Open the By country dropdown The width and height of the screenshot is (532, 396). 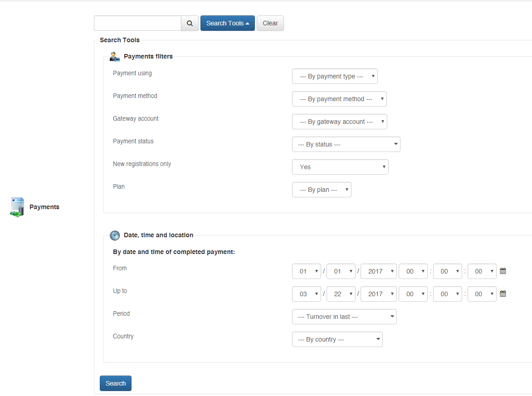(337, 339)
